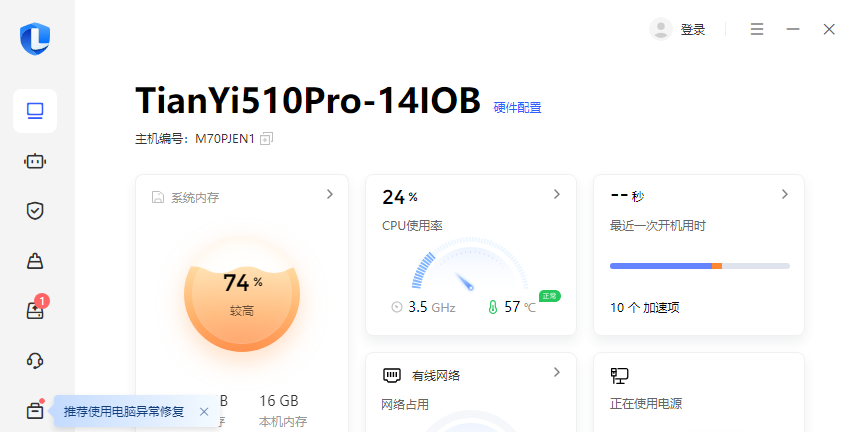
Task: Click the user avatar icon
Action: tap(660, 29)
